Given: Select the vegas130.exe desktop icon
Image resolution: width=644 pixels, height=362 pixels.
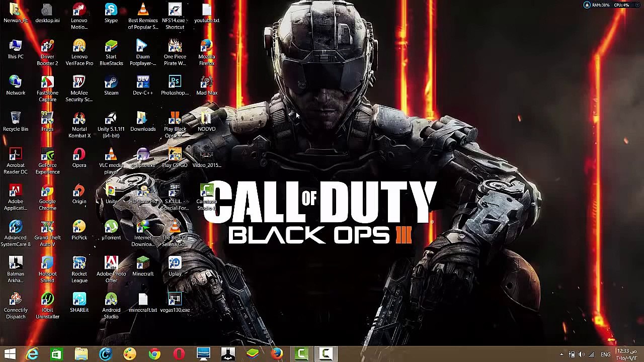Looking at the screenshot, I should point(175,303).
